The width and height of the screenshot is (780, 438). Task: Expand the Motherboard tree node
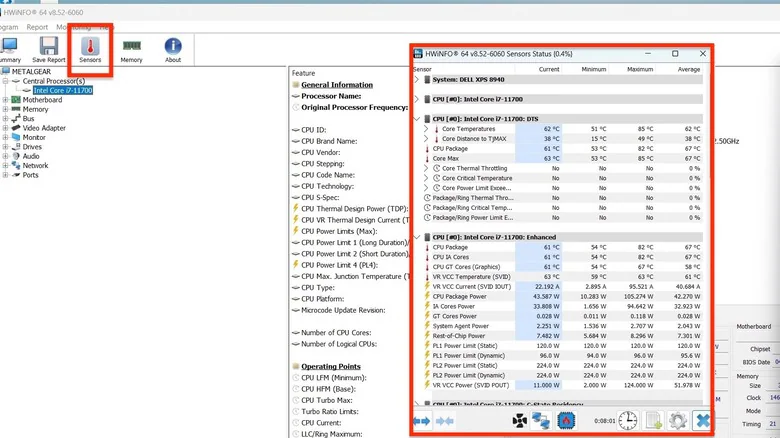tap(5, 100)
